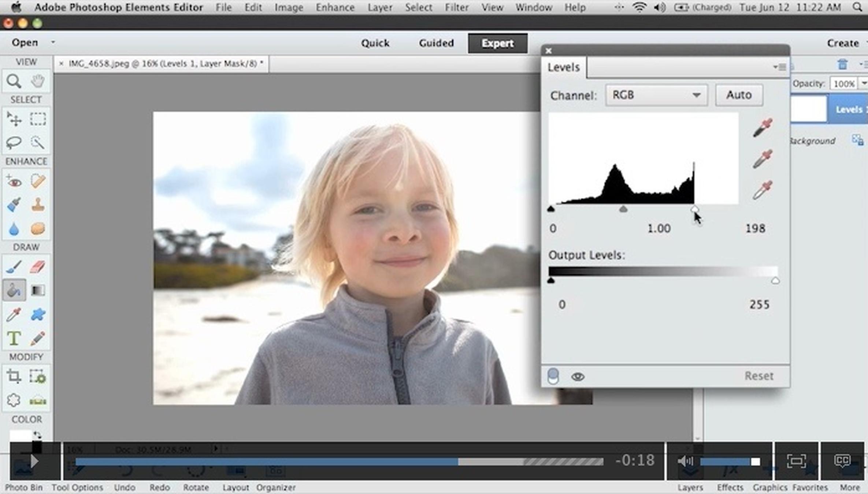
Task: Toggle closed captions CC button
Action: pos(842,460)
